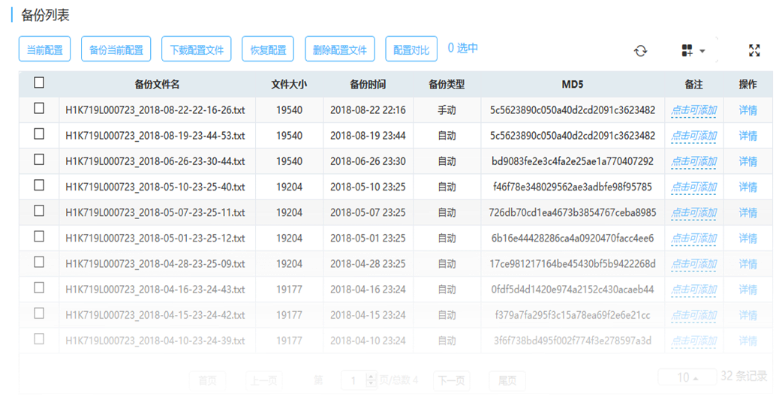Check the row for the 2018-04-15-23-24-42 backup

coord(39,314)
